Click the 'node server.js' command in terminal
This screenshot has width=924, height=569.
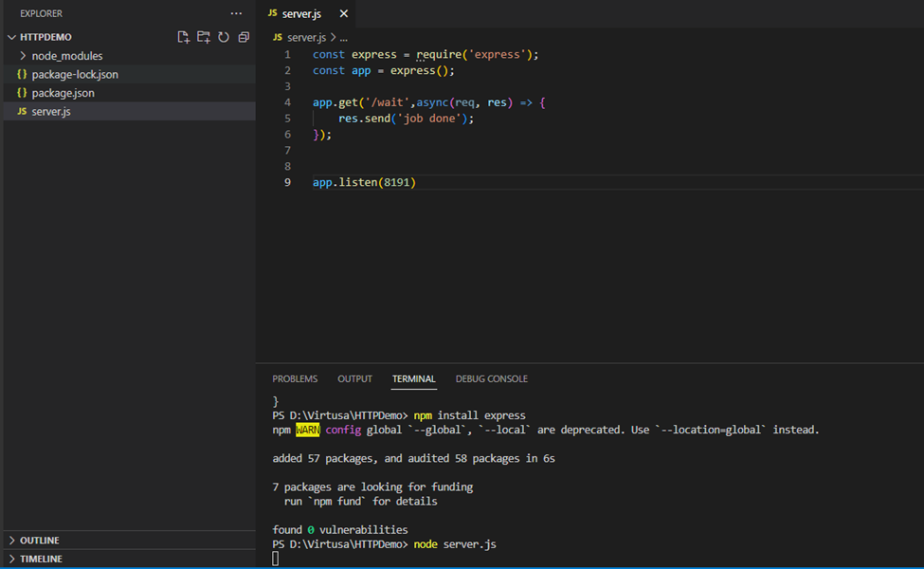click(x=455, y=544)
